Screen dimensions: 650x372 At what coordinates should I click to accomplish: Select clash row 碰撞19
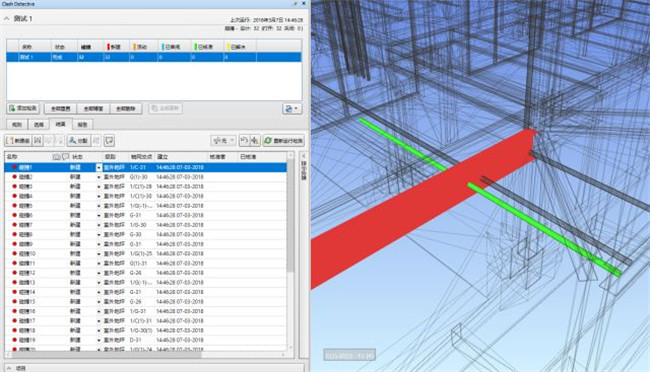pos(145,340)
